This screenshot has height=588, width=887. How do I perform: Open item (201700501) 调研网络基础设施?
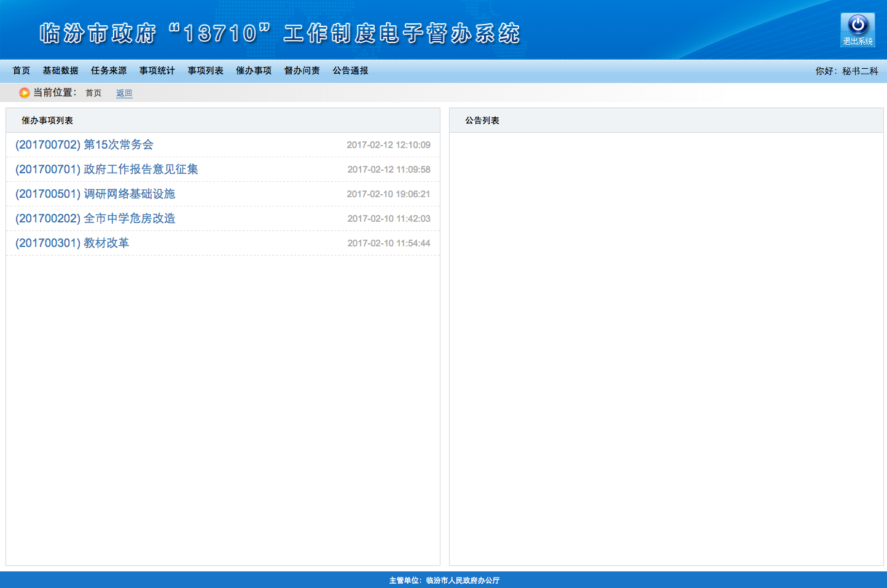point(95,194)
